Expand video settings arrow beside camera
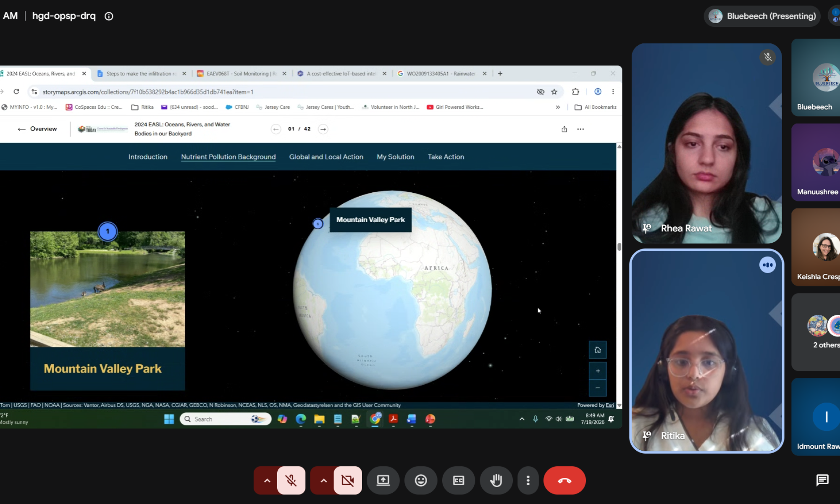The height and width of the screenshot is (504, 840). pos(323,480)
